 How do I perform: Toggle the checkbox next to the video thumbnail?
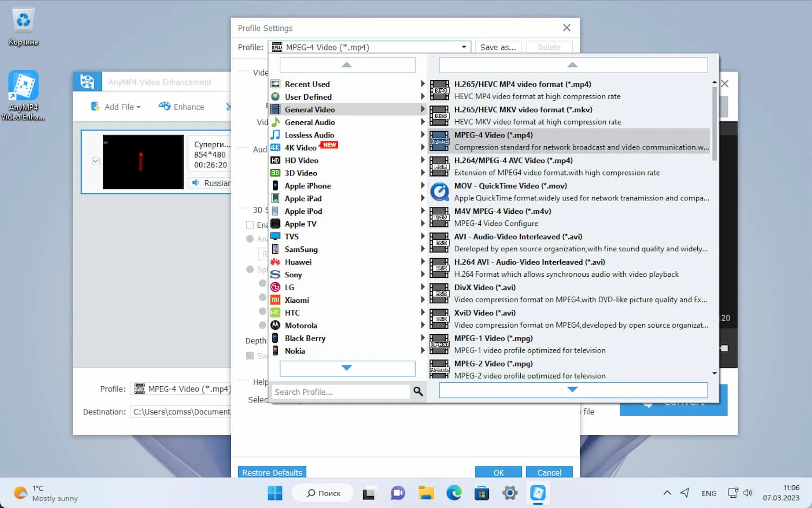click(96, 161)
